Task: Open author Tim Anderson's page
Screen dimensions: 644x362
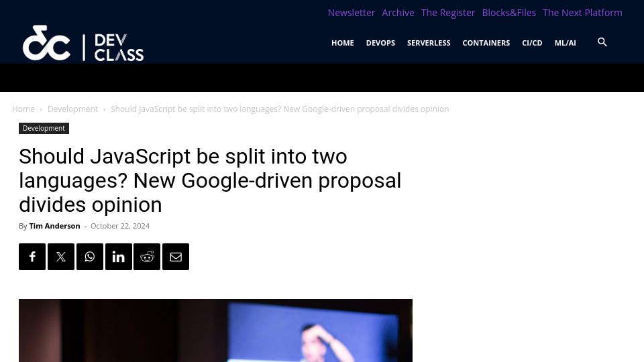Action: [x=54, y=226]
